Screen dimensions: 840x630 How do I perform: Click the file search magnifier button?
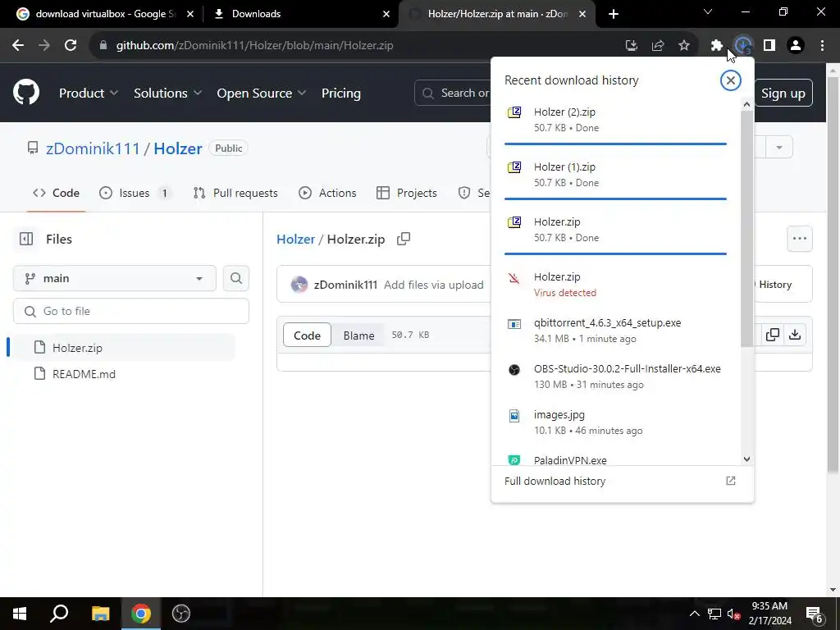(x=235, y=278)
